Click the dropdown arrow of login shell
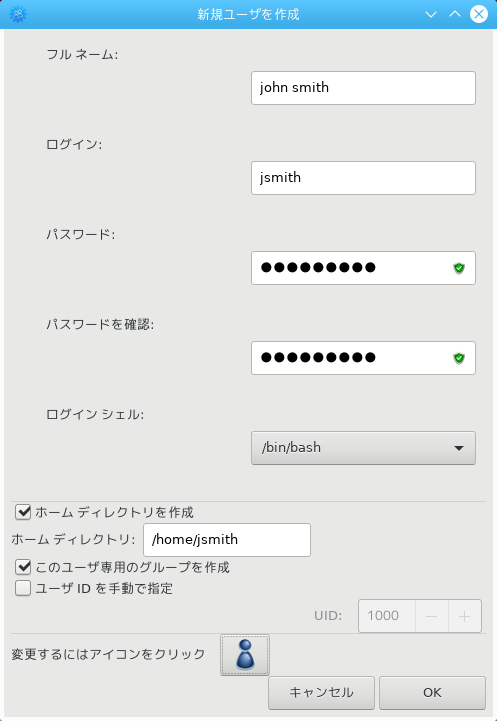 pos(459,448)
